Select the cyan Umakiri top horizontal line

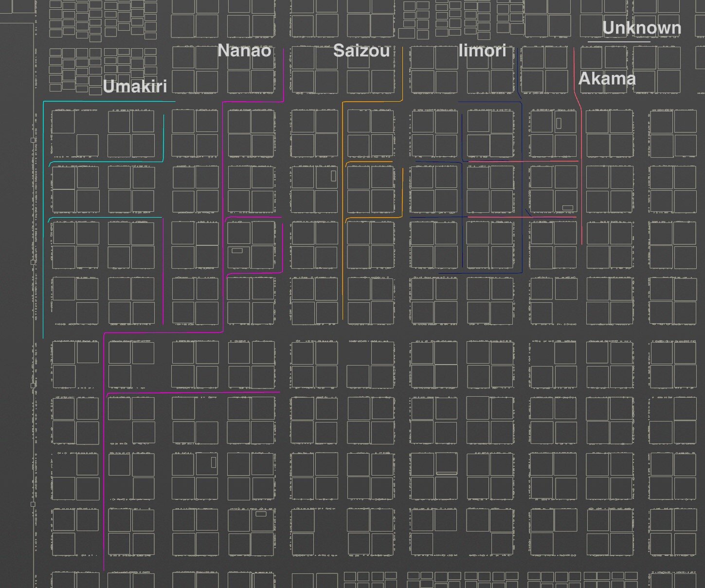point(109,102)
